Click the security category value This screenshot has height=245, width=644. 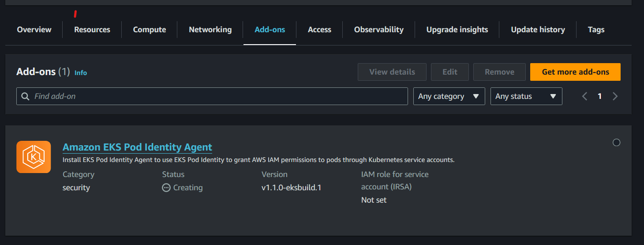click(76, 188)
